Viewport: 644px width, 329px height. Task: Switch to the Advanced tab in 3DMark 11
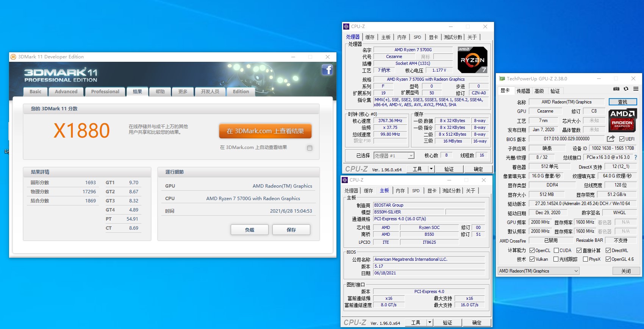click(x=66, y=92)
